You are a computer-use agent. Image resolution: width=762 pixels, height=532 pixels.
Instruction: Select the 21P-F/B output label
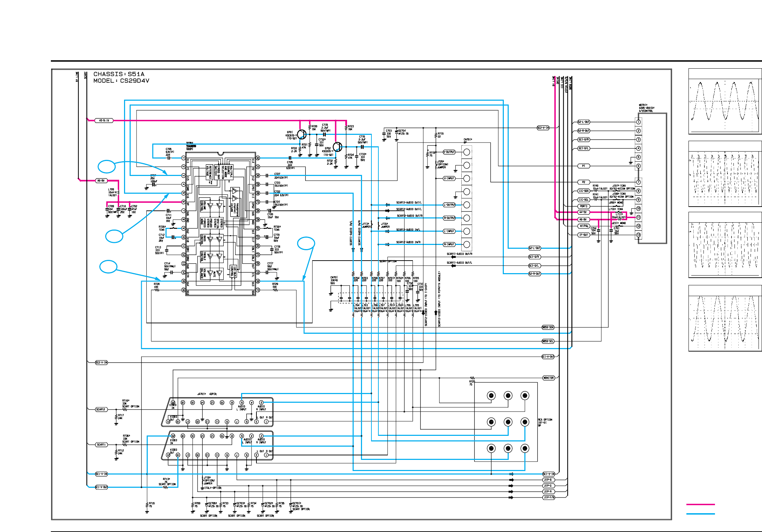[x=548, y=498]
